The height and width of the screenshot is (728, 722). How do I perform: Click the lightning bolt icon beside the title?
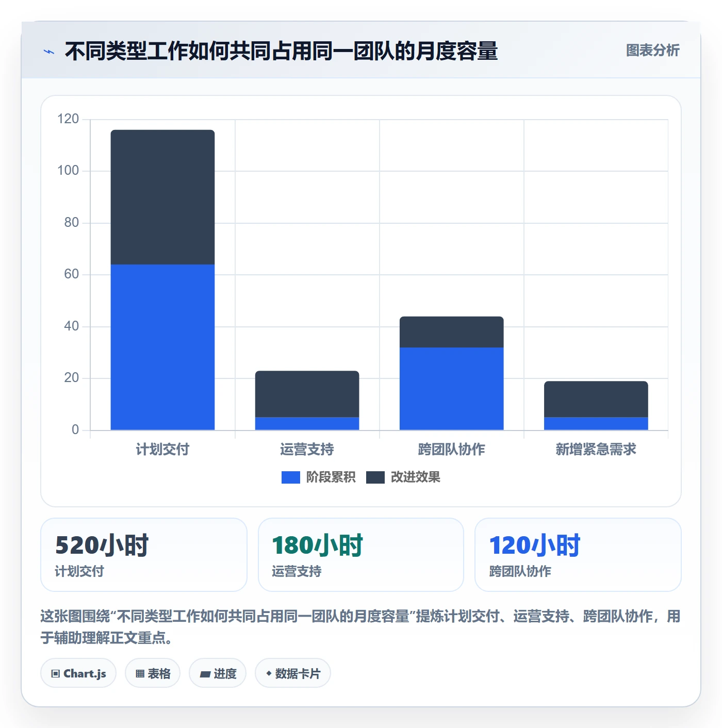[x=49, y=52]
